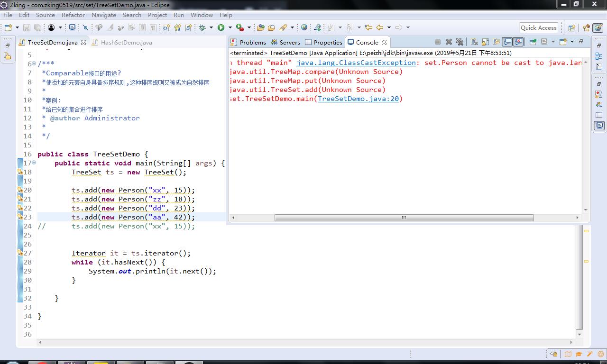Image resolution: width=607 pixels, height=364 pixels.
Task: Click the New Java Class icon
Action: (176, 27)
